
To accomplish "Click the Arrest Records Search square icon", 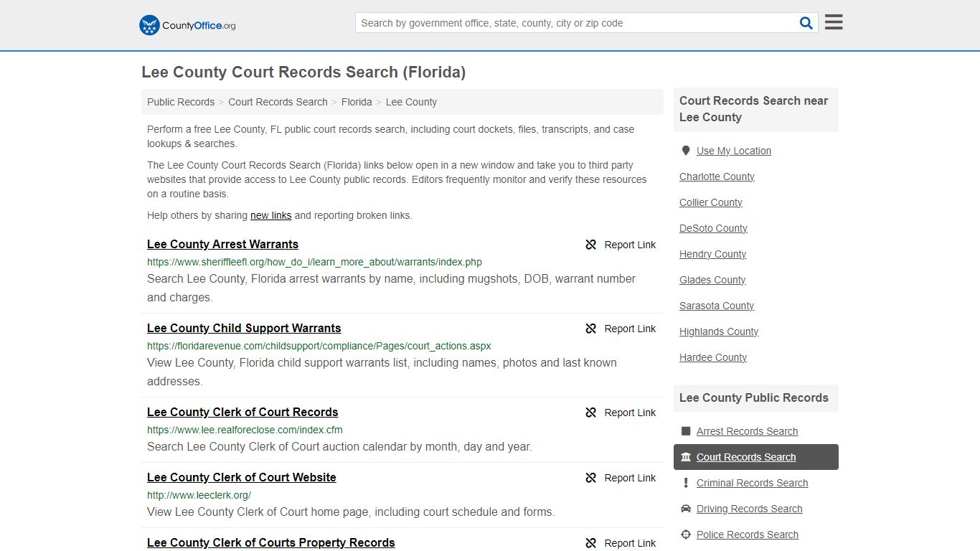I will [686, 431].
